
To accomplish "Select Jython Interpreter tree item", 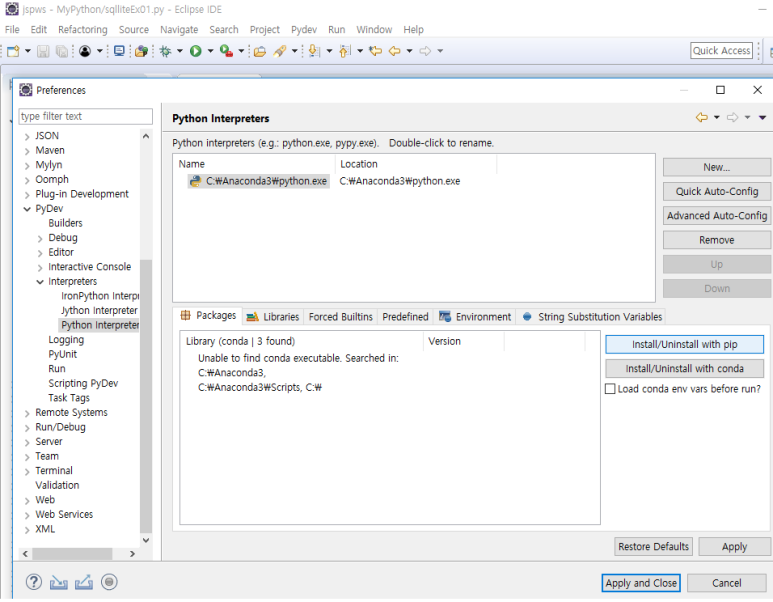I will (x=99, y=311).
